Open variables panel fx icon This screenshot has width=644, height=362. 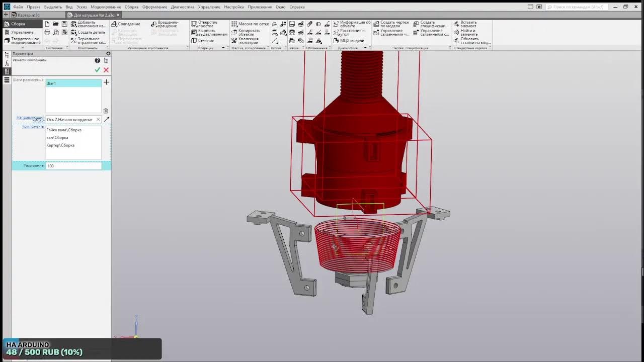7,63
